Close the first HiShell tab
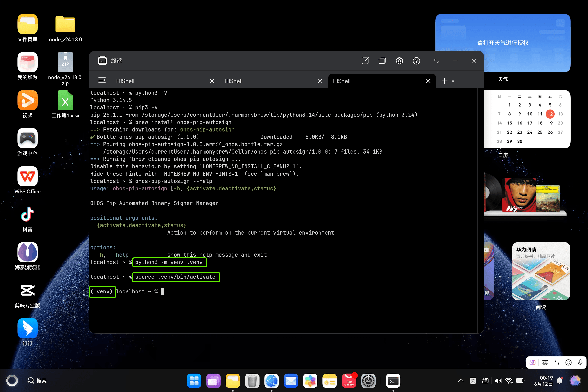588x392 pixels. (x=212, y=81)
